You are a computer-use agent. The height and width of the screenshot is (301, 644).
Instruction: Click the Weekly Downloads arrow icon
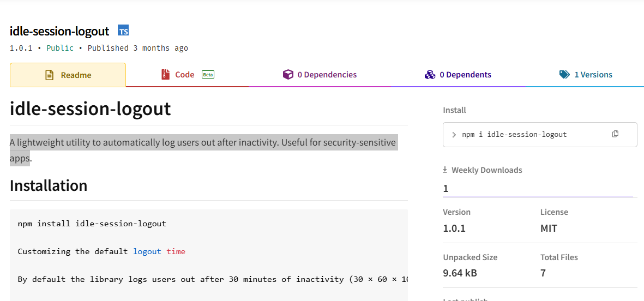(445, 170)
